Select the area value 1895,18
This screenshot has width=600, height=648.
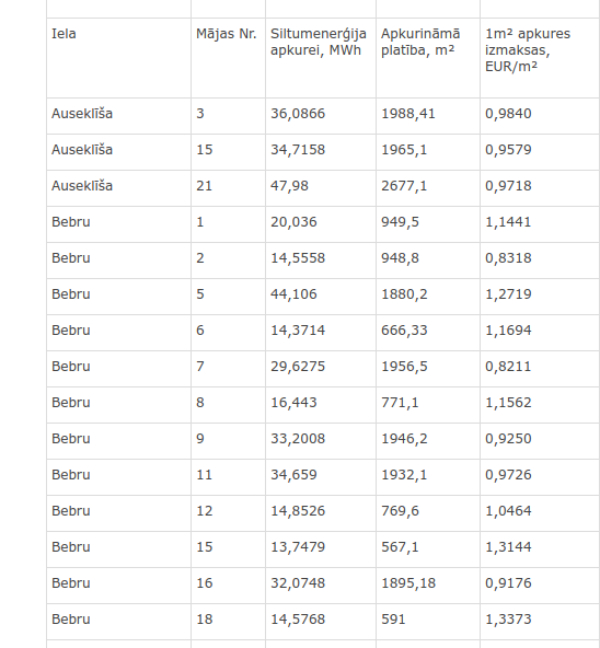pos(408,583)
